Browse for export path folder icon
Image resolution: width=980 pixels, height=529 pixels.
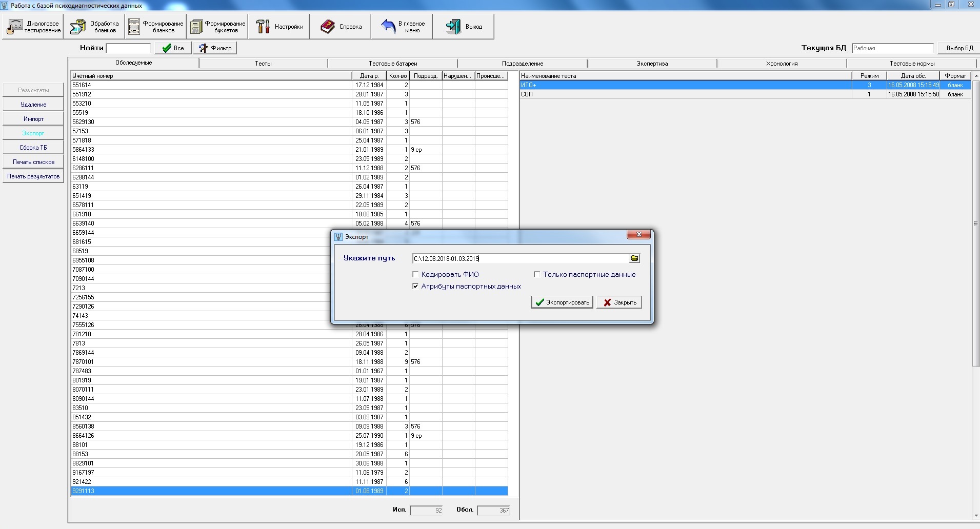(x=634, y=259)
